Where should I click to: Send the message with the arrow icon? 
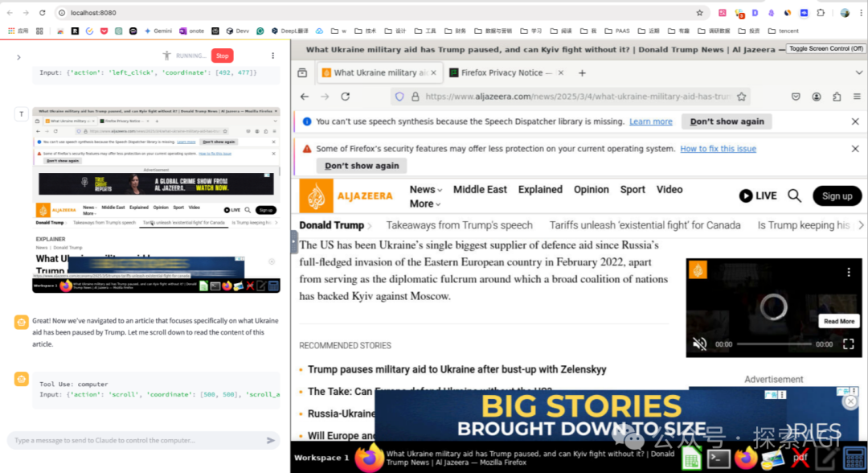[x=271, y=440]
